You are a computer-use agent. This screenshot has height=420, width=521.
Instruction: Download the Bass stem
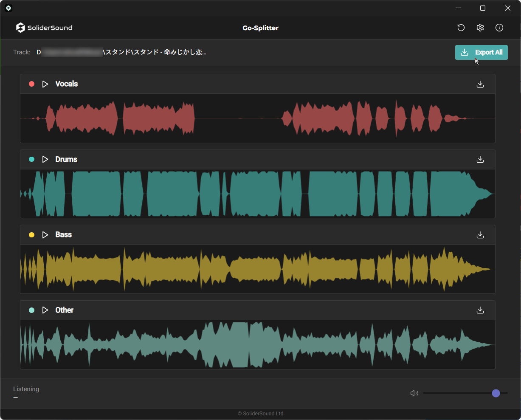point(480,235)
